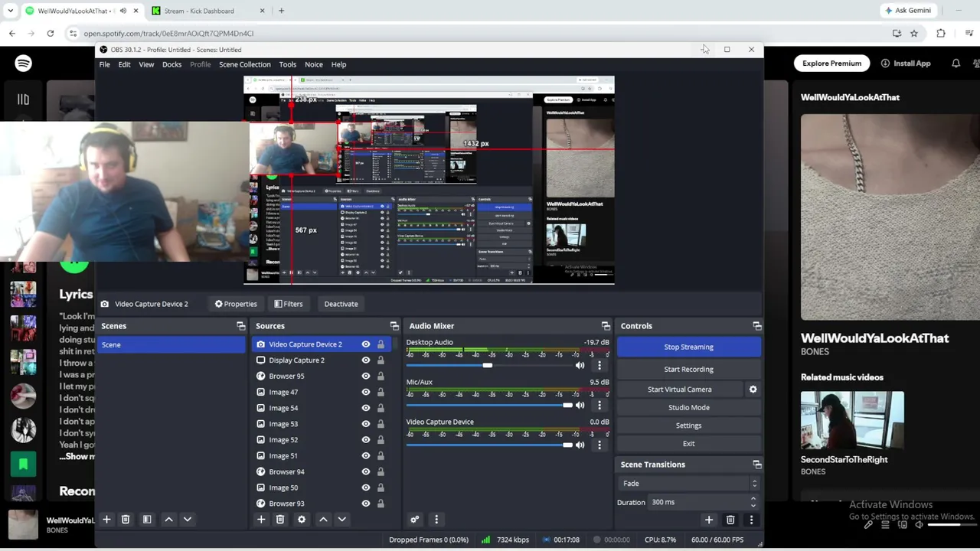Reload the Spotify page in Chrome
The width and height of the screenshot is (980, 551).
pyautogui.click(x=51, y=34)
